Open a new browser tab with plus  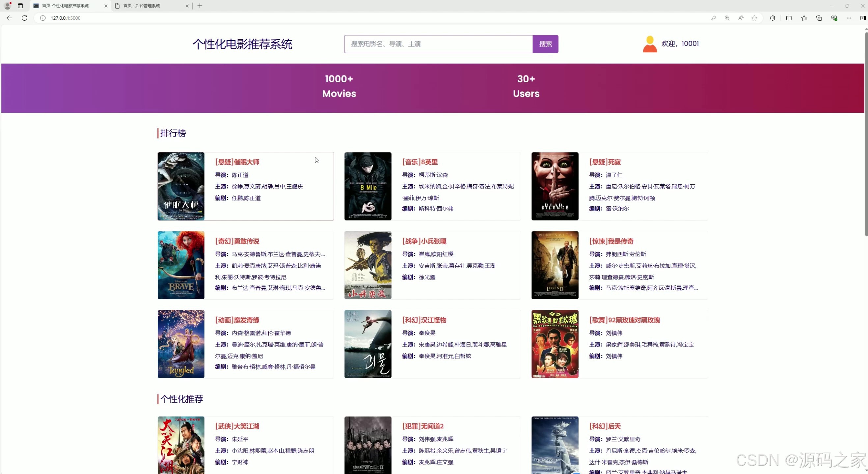coord(200,6)
